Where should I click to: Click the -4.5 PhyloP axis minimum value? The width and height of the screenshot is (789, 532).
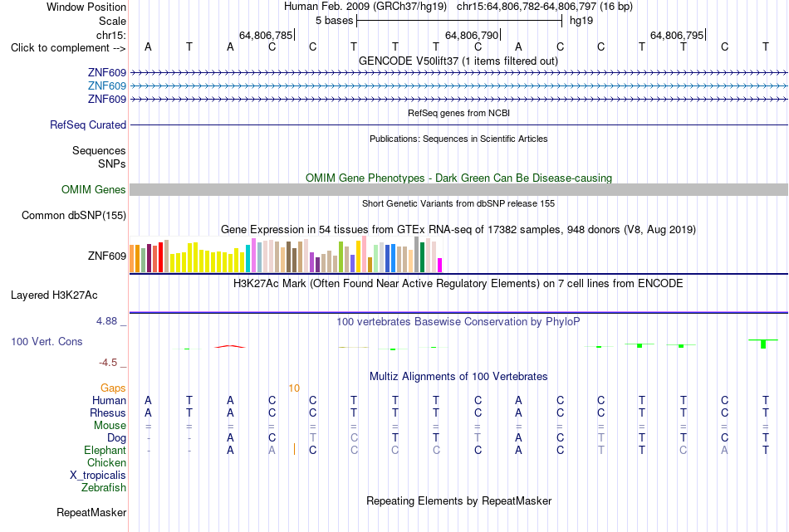[x=108, y=363]
